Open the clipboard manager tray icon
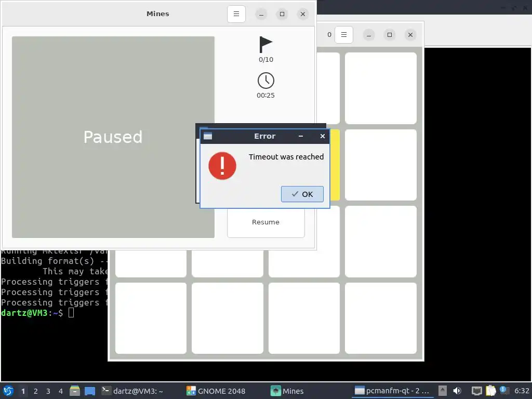The image size is (532, 399). [x=490, y=391]
